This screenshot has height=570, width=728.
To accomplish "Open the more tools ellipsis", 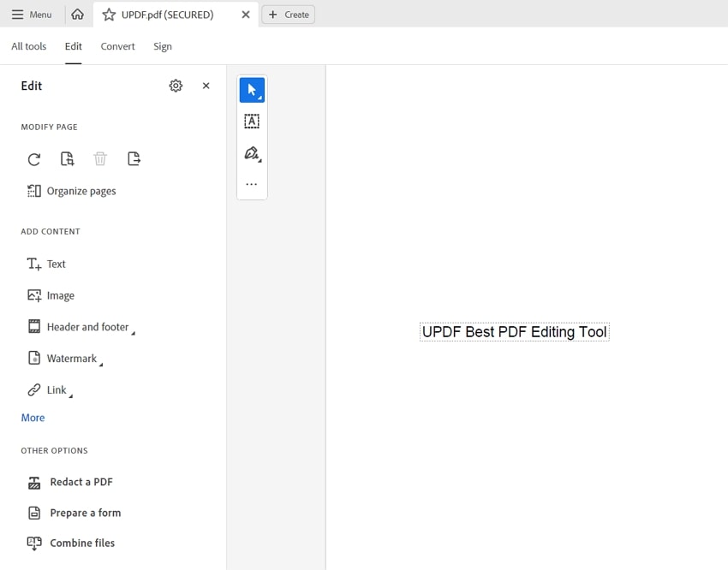I will (252, 185).
